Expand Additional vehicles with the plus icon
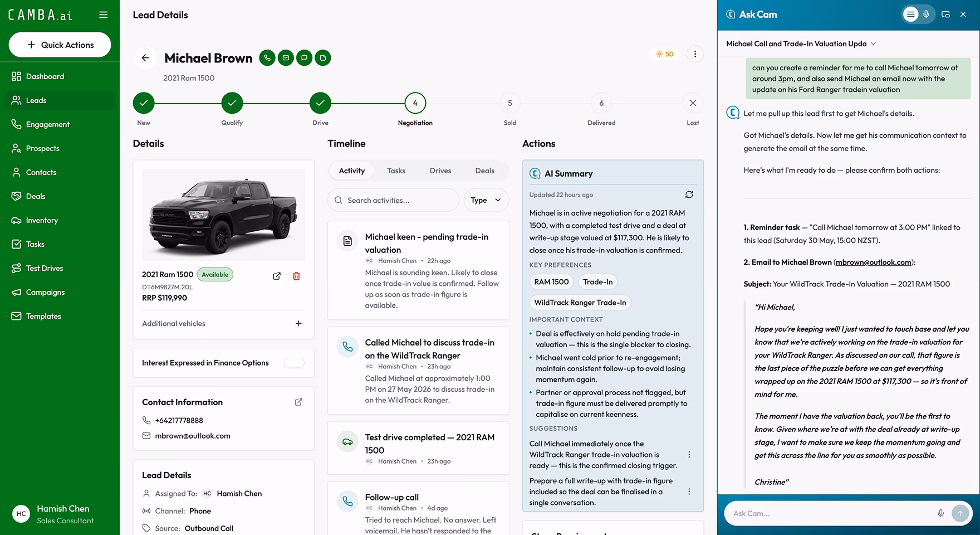Viewport: 980px width, 535px height. tap(298, 323)
